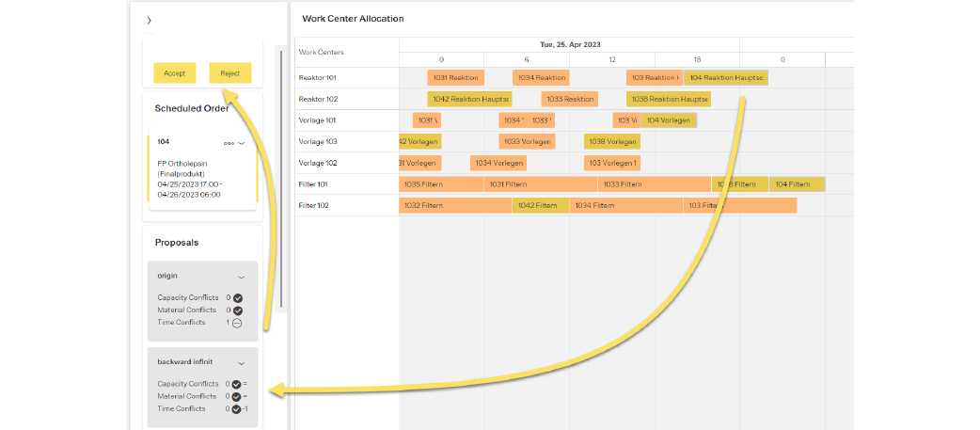
Task: Click backward infinit Capacity Conflicts check icon
Action: click(236, 384)
